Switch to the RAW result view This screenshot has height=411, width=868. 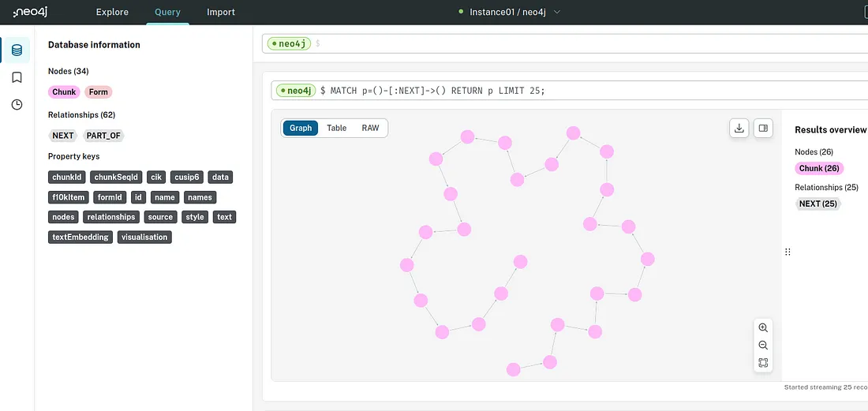370,128
